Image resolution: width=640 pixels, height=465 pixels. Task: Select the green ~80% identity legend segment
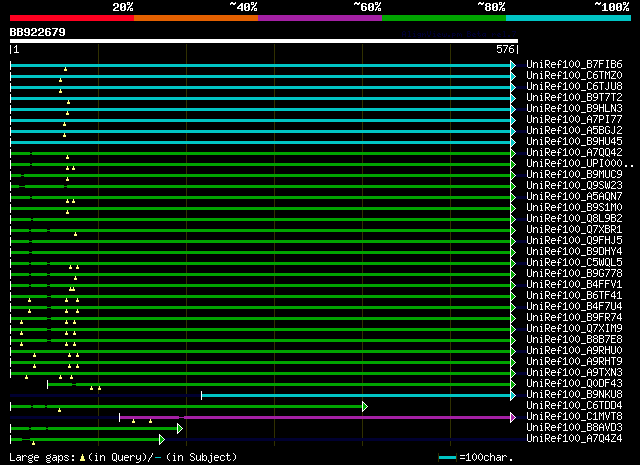[x=443, y=18]
